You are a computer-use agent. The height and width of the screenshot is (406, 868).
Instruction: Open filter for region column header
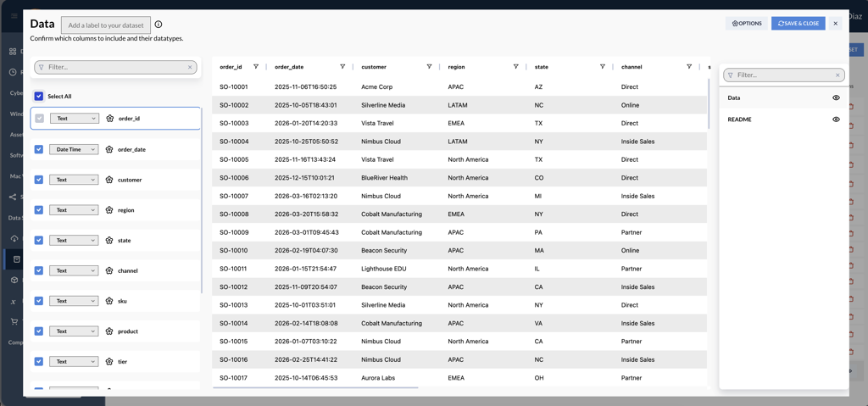[x=516, y=66]
